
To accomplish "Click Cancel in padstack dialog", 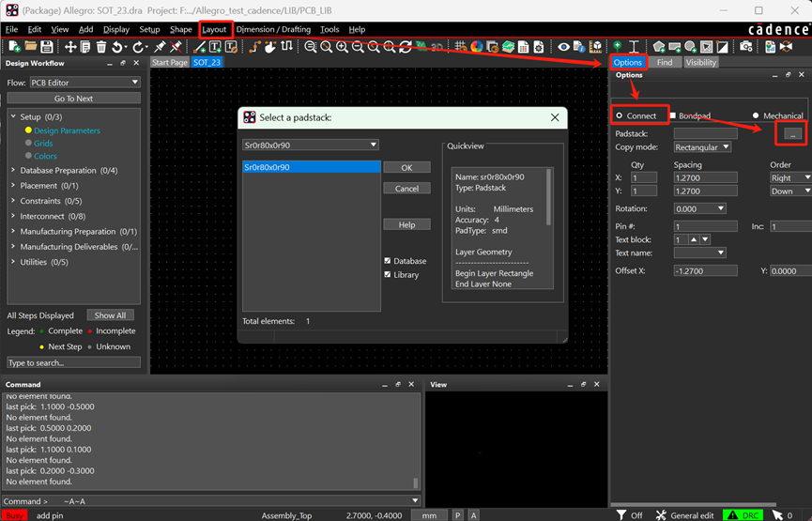I will pos(406,189).
